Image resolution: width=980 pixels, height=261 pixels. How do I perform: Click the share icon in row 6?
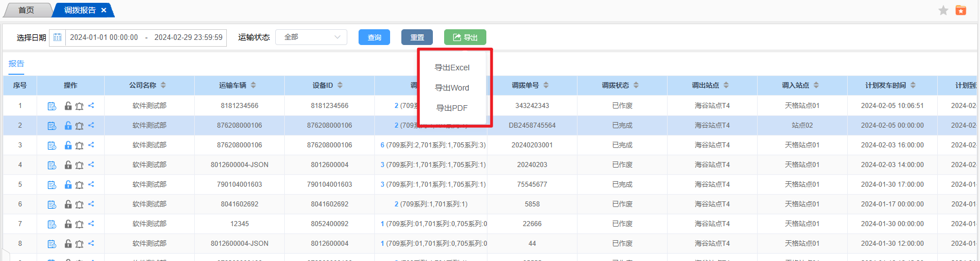[x=91, y=204]
